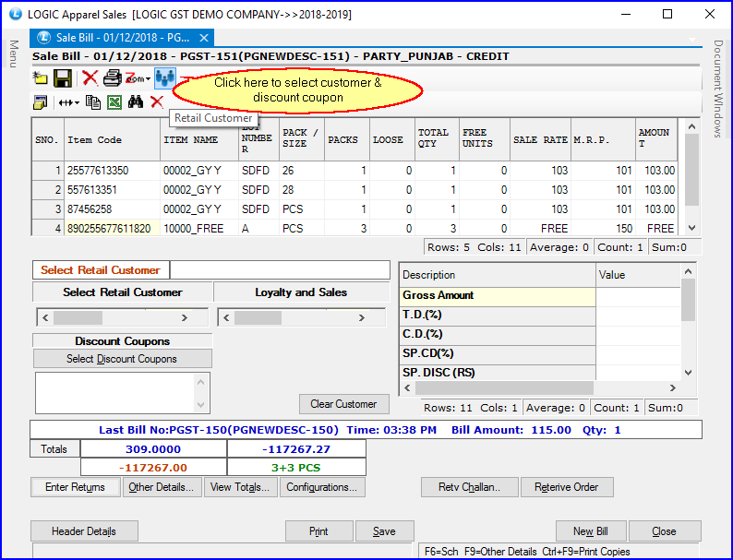Click the Totals label button
The width and height of the screenshot is (733, 560).
tap(54, 449)
